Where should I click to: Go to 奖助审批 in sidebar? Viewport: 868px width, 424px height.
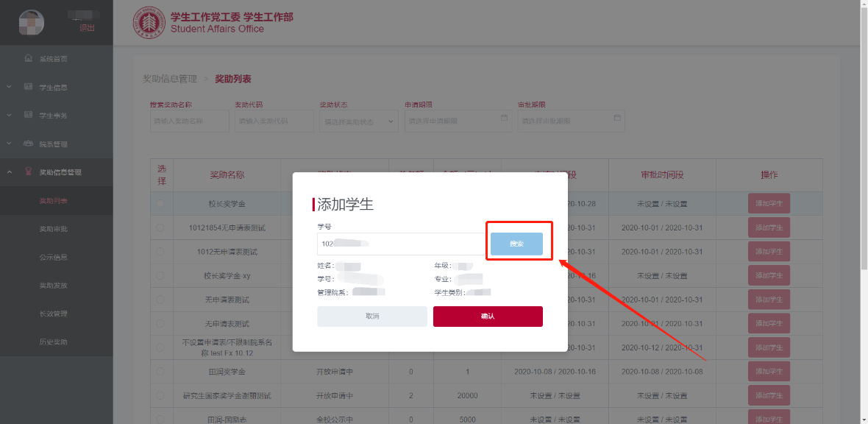click(53, 229)
